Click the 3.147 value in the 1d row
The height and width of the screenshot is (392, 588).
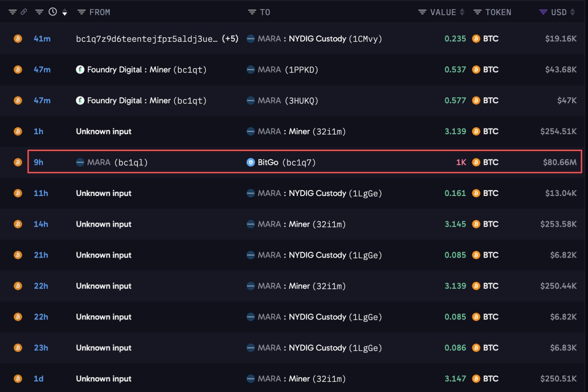click(455, 379)
